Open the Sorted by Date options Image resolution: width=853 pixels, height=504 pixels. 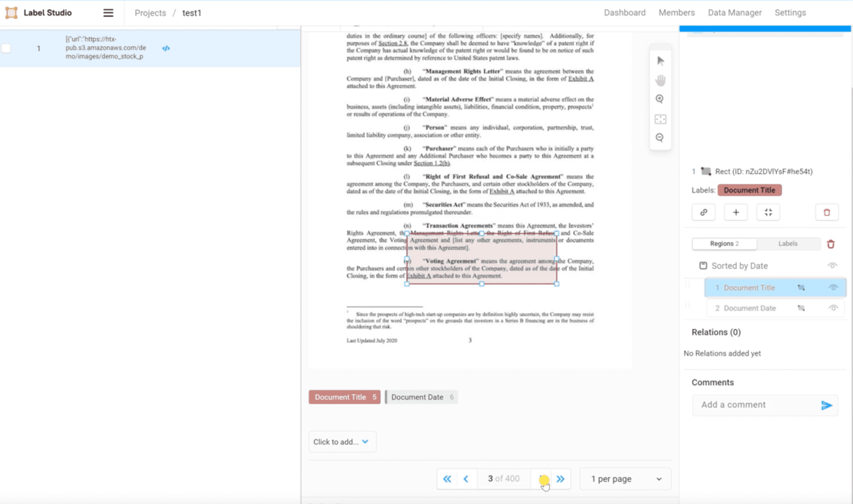[739, 265]
